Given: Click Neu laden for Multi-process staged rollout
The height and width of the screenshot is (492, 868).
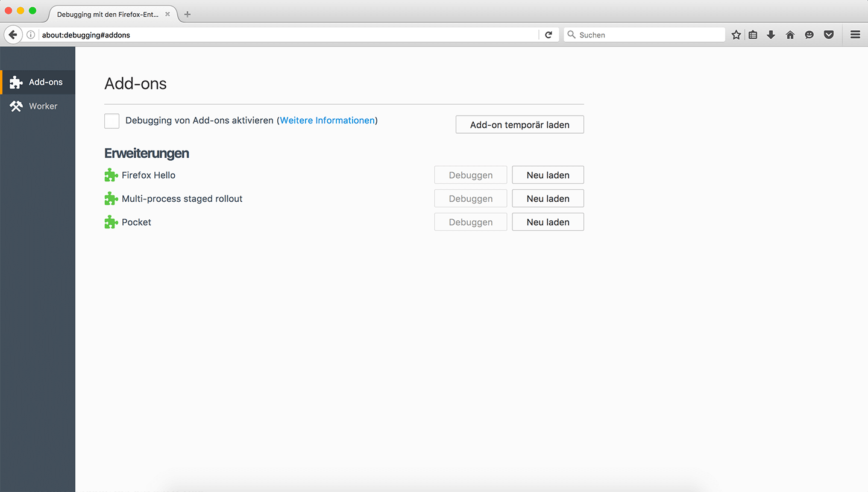Looking at the screenshot, I should pyautogui.click(x=547, y=199).
